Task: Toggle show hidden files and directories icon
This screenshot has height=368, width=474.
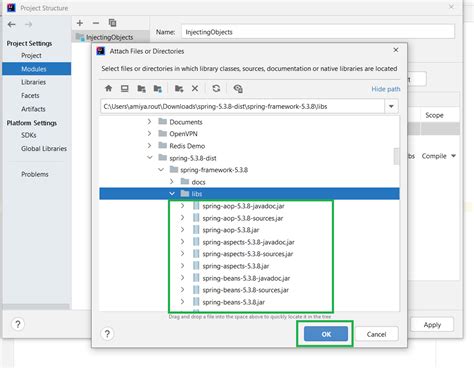Action: pyautogui.click(x=238, y=89)
